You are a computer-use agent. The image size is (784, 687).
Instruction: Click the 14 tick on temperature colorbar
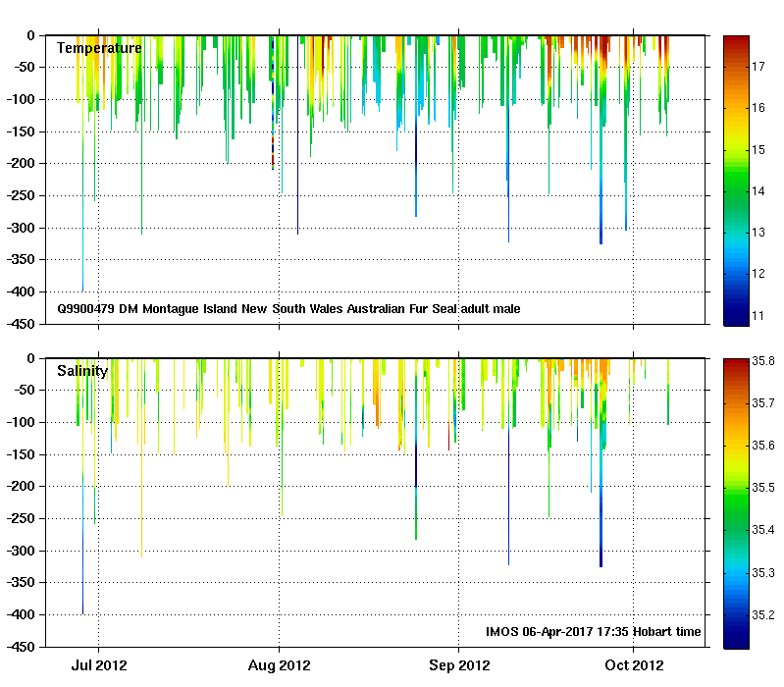758,190
